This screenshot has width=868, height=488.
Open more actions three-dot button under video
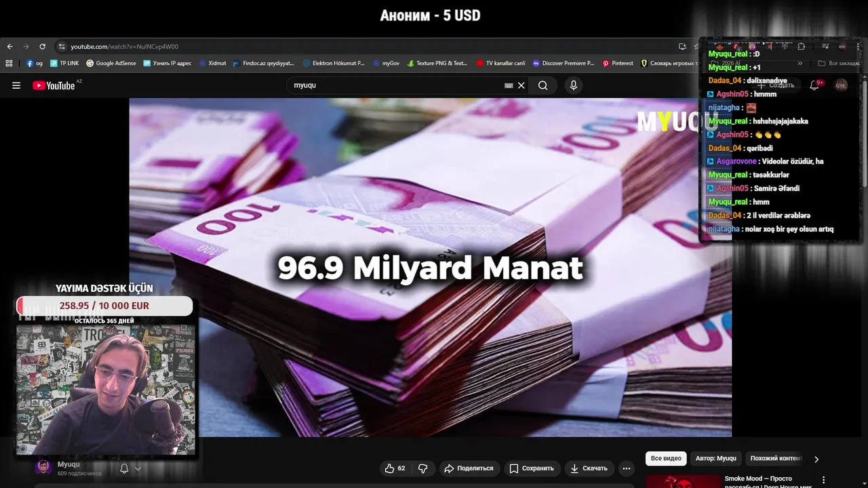627,468
